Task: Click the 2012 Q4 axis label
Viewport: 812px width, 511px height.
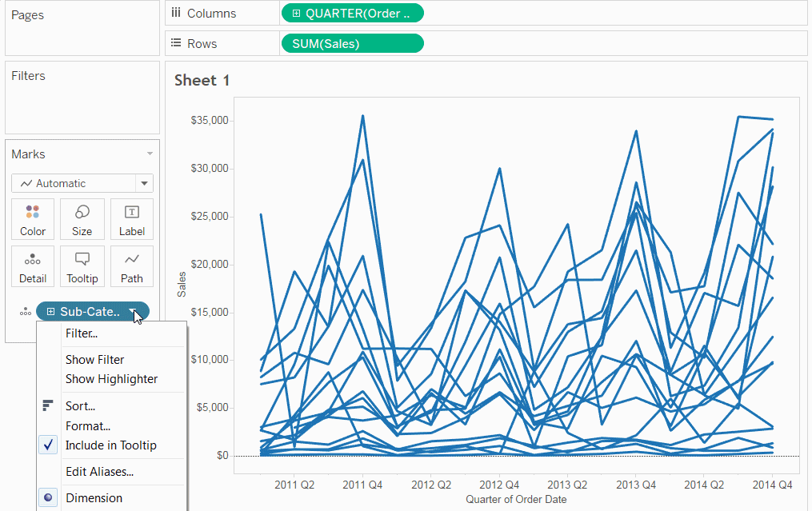Action: [x=499, y=485]
